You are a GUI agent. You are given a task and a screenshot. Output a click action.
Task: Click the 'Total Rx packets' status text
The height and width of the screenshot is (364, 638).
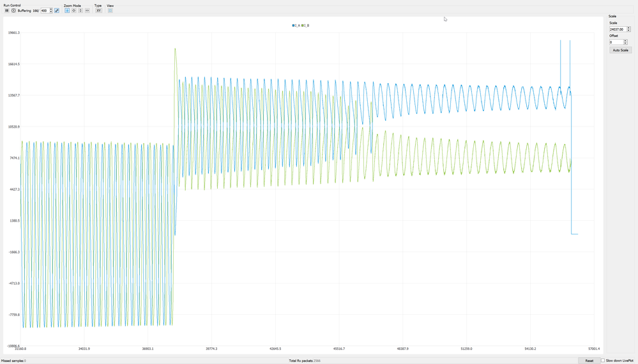click(x=301, y=361)
